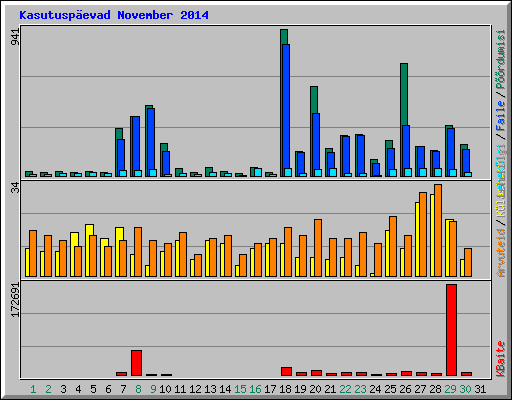Click the red KBaite bar for day 8
This screenshot has width=512, height=400.
coord(136,363)
